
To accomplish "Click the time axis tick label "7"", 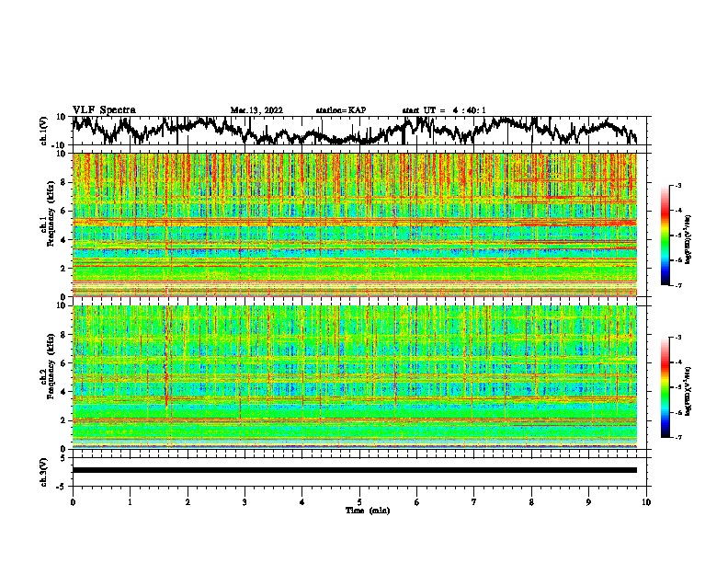I will click(x=474, y=502).
